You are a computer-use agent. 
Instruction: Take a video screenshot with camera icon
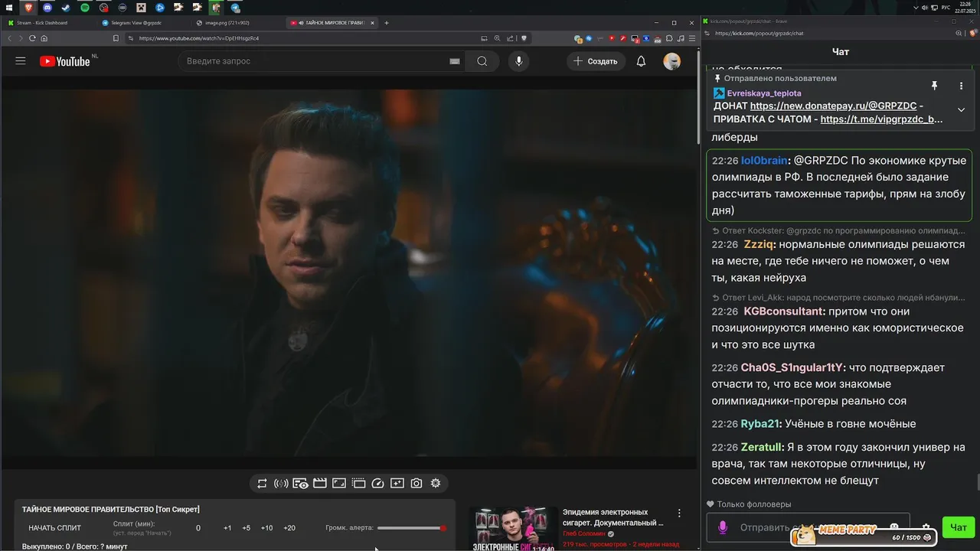pyautogui.click(x=416, y=483)
